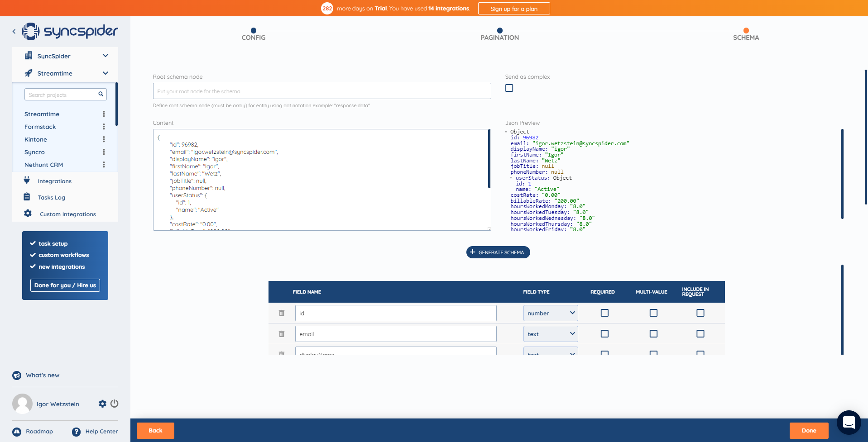868x442 pixels.
Task: Collapse sidebar using the back arrow
Action: coord(14,32)
